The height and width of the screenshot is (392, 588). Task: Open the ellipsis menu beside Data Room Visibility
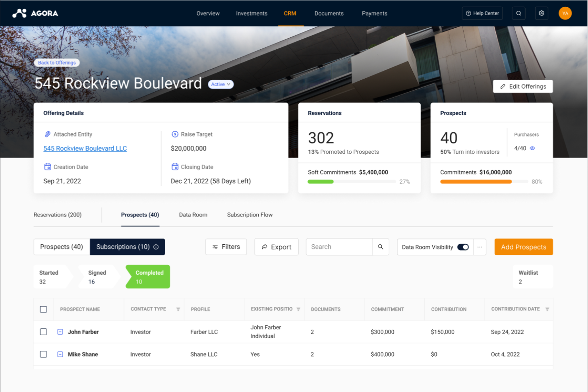click(480, 247)
